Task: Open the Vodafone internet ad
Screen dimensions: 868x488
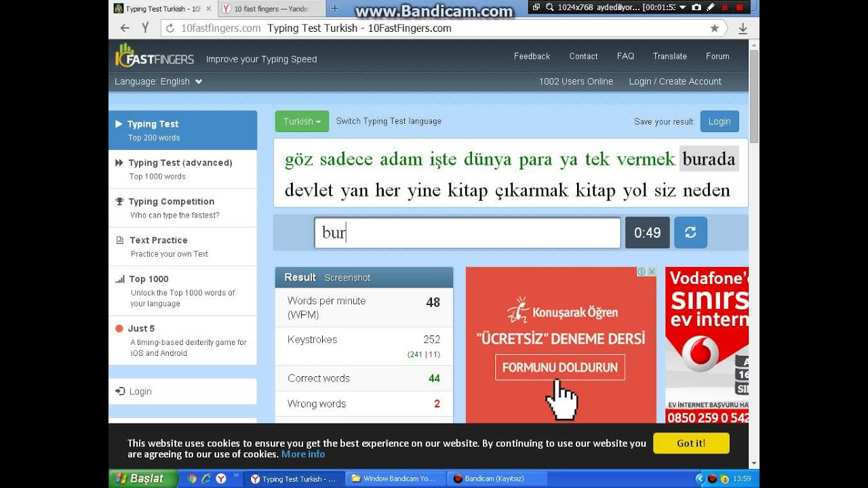Action: (x=707, y=345)
